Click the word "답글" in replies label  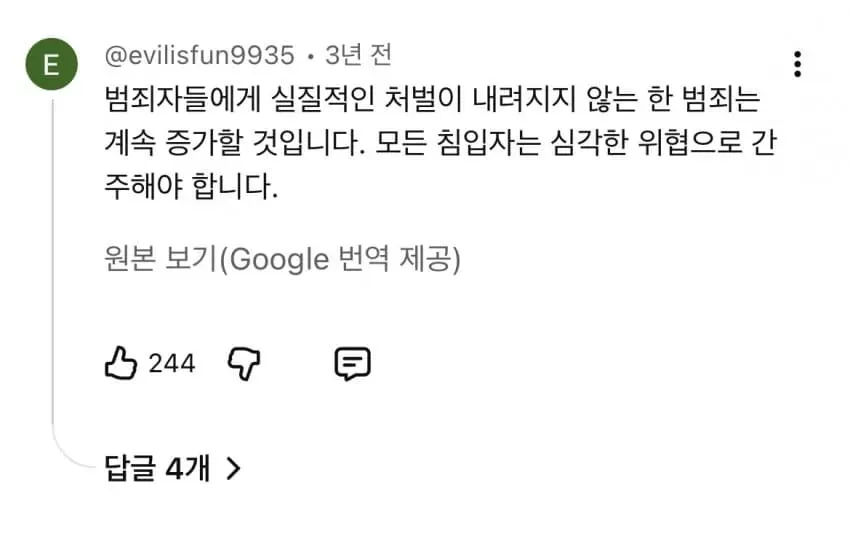tap(130, 468)
